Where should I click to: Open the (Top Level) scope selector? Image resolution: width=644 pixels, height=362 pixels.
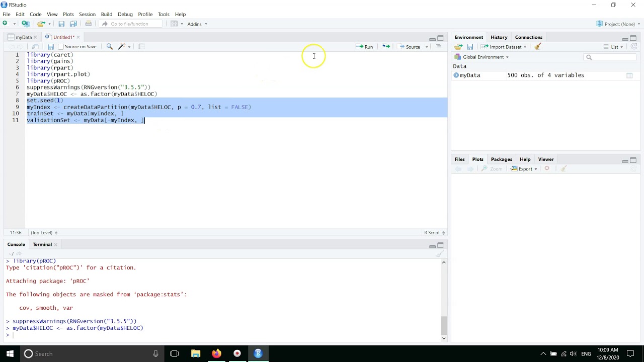pos(44,233)
